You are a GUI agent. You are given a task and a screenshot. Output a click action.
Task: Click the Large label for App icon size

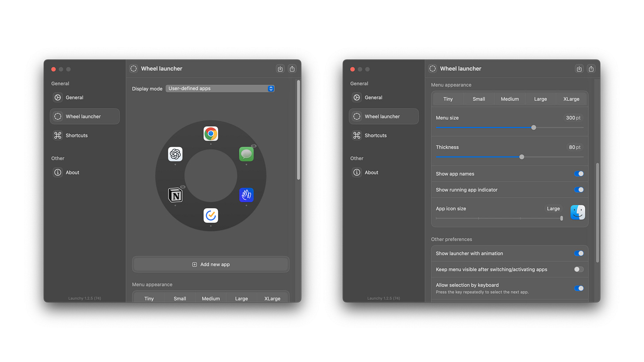coord(553,209)
